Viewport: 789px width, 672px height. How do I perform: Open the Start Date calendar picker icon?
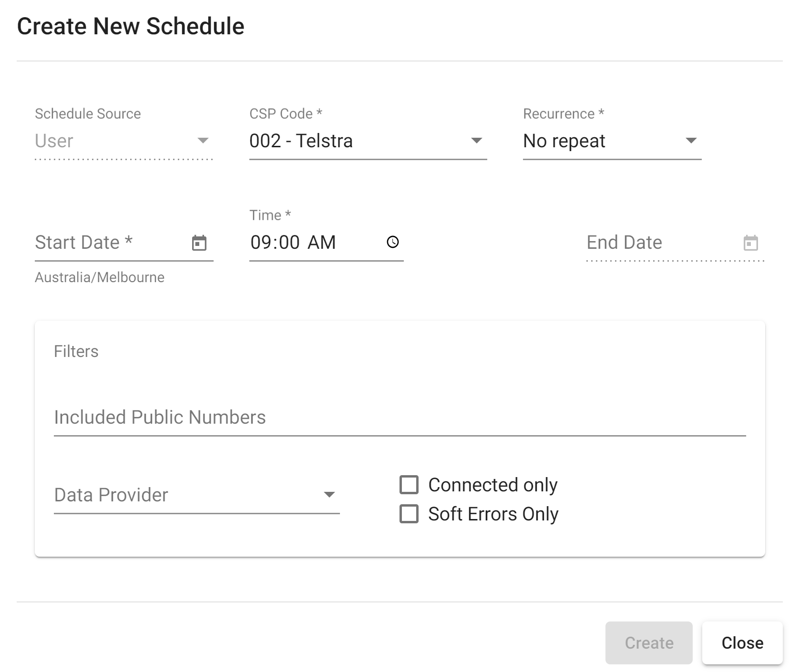[x=199, y=243]
